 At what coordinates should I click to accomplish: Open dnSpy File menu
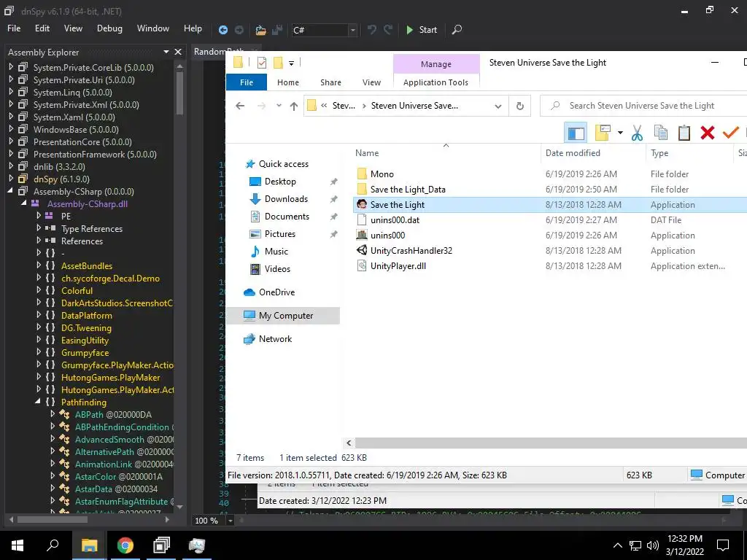coord(14,28)
